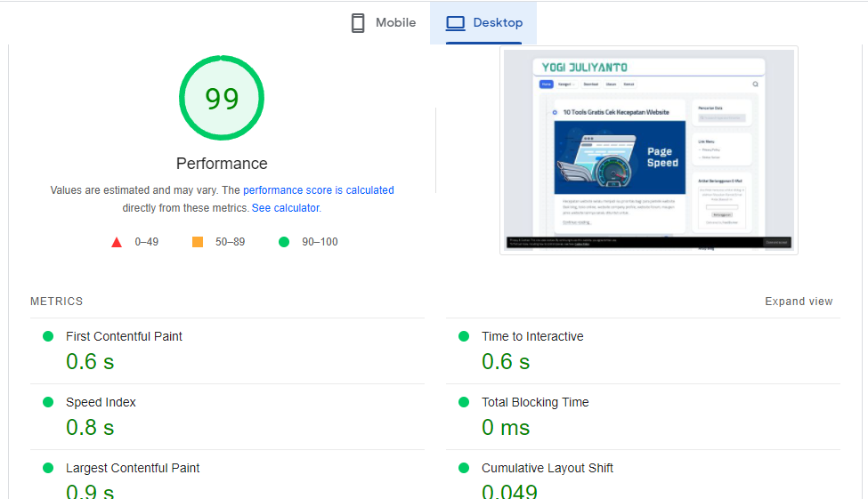
Task: Click the green dot beside Time to Interactive
Action: pos(464,336)
